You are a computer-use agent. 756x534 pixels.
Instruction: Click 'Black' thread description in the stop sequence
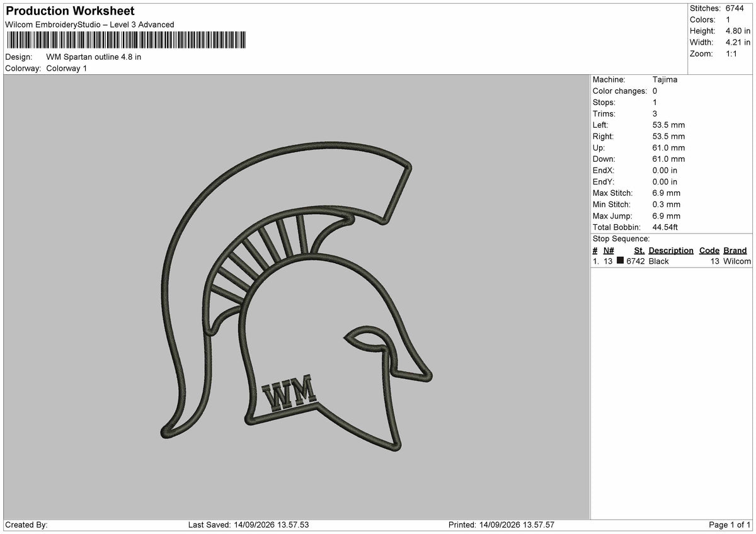[x=658, y=261]
